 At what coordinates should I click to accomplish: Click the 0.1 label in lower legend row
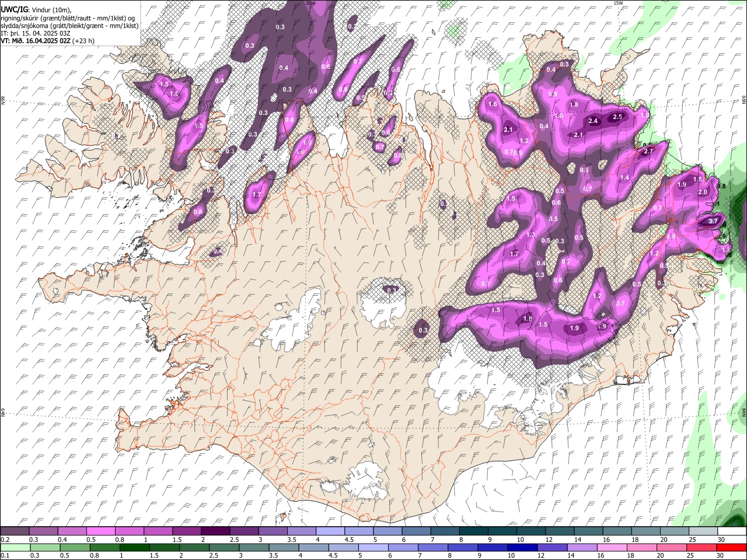coord(5,556)
